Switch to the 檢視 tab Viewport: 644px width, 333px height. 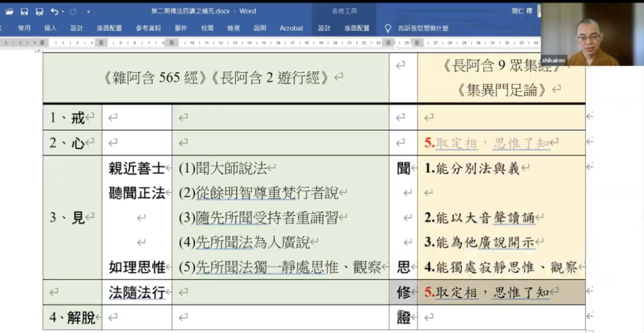233,28
